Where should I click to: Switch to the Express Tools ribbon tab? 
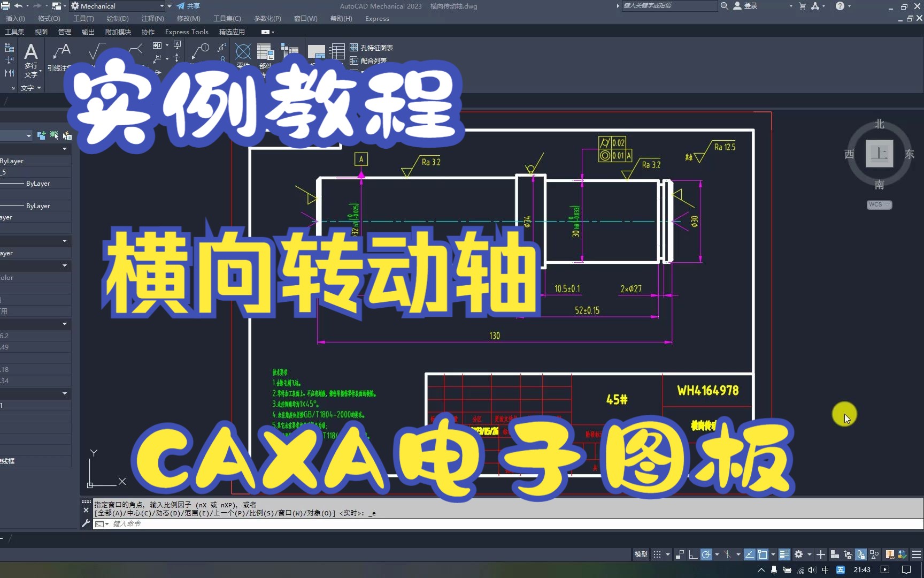187,32
